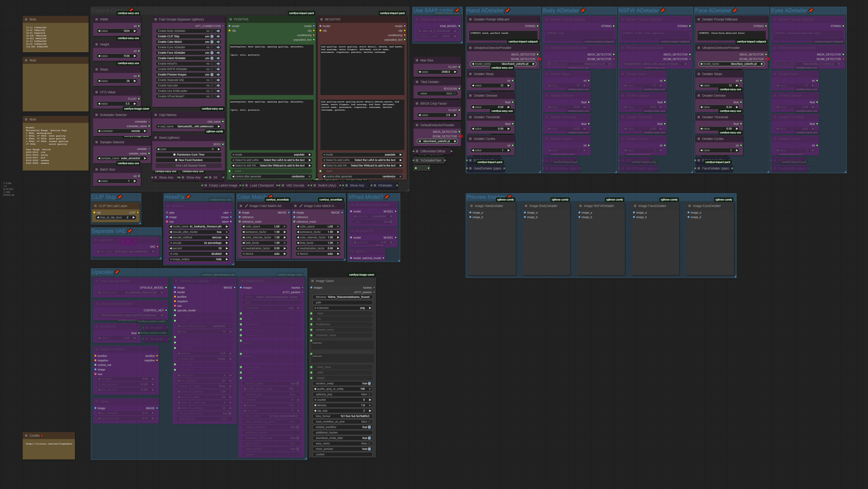Toggle Enable Face ADetailer off
This screenshot has width=868, height=489.
tap(212, 53)
